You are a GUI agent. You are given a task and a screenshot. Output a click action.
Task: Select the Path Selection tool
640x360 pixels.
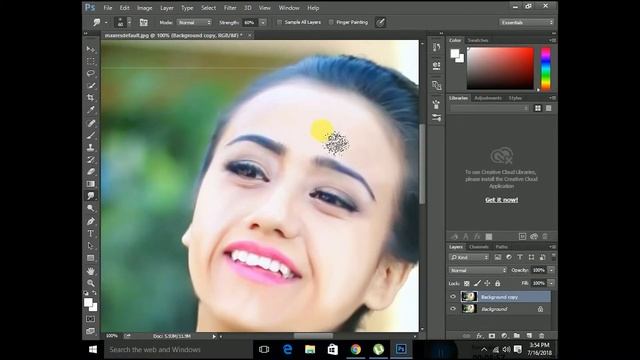91,246
